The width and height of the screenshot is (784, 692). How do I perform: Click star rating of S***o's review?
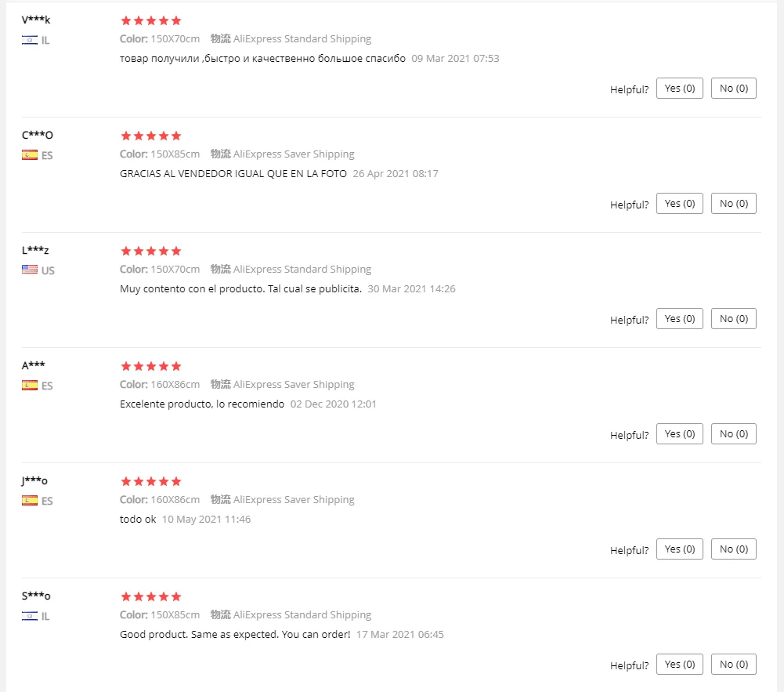click(x=151, y=596)
